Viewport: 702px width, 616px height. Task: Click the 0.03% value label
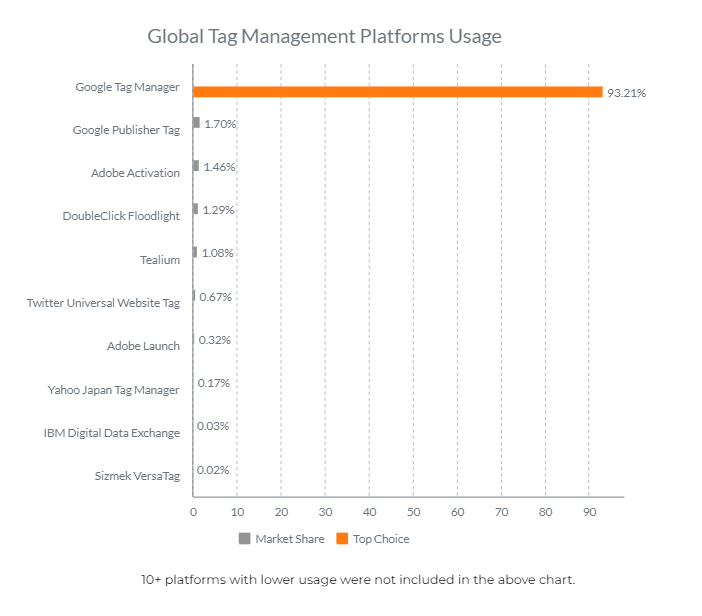213,426
